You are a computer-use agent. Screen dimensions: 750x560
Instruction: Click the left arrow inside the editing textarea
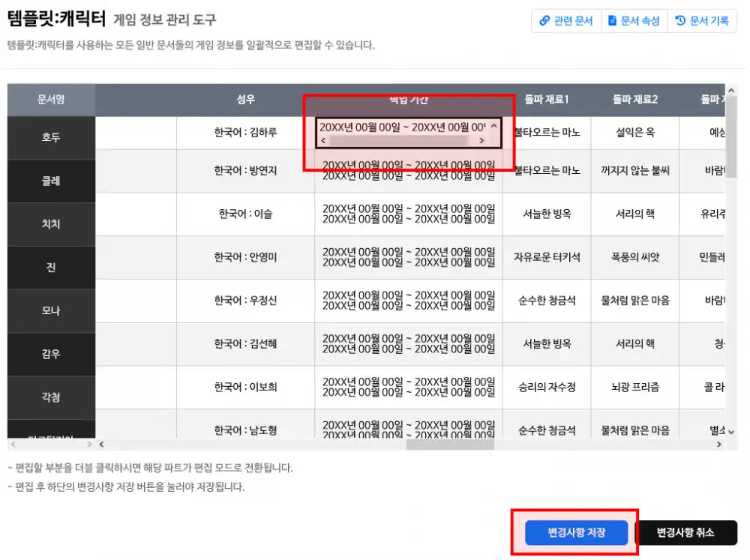pyautogui.click(x=323, y=140)
